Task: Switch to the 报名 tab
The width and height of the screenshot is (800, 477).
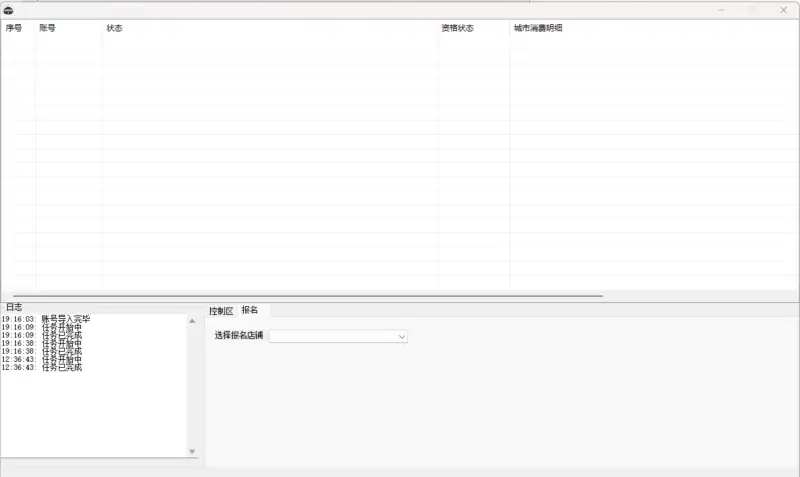Action: pyautogui.click(x=250, y=310)
